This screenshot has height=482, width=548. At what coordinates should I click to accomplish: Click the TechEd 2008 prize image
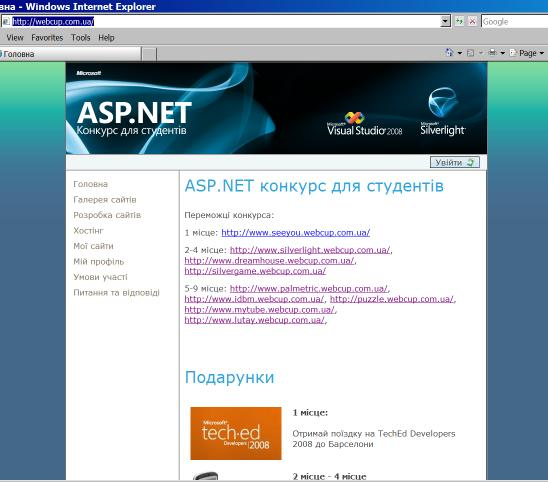(x=236, y=433)
